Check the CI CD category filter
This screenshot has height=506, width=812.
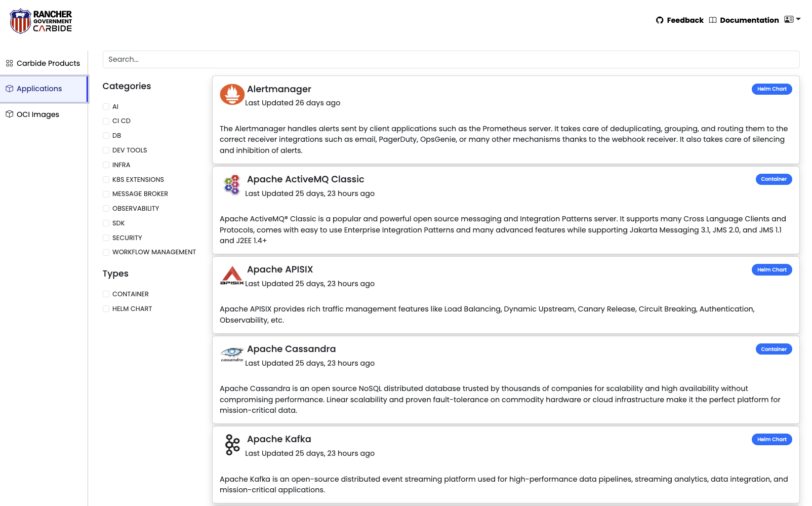click(x=106, y=121)
